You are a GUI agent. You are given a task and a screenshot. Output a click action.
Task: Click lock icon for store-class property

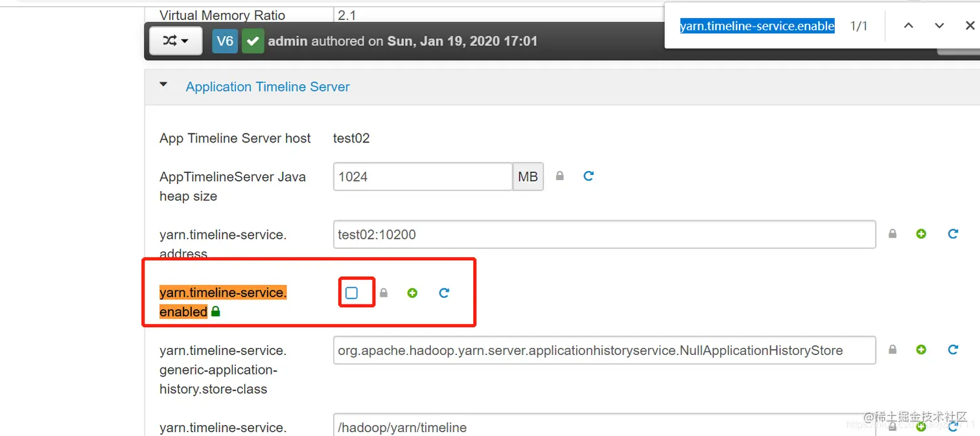coord(892,350)
